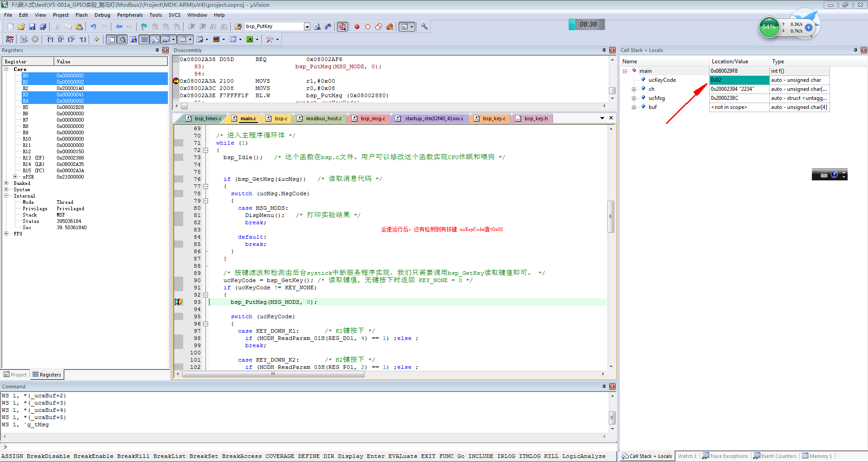Expand the Banked register group

[x=6, y=183]
